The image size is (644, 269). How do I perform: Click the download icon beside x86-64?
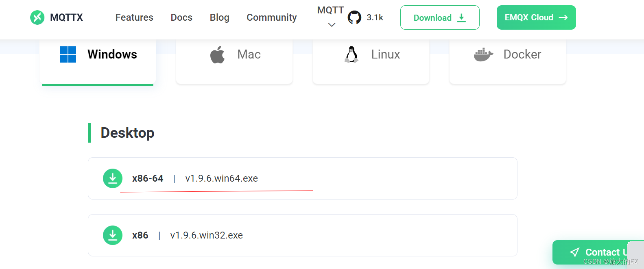113,178
